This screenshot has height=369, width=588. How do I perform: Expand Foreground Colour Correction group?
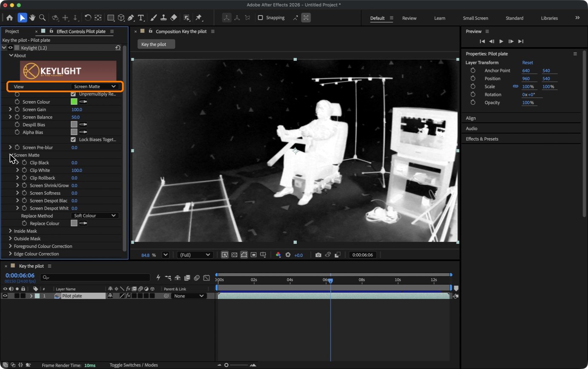pos(10,247)
